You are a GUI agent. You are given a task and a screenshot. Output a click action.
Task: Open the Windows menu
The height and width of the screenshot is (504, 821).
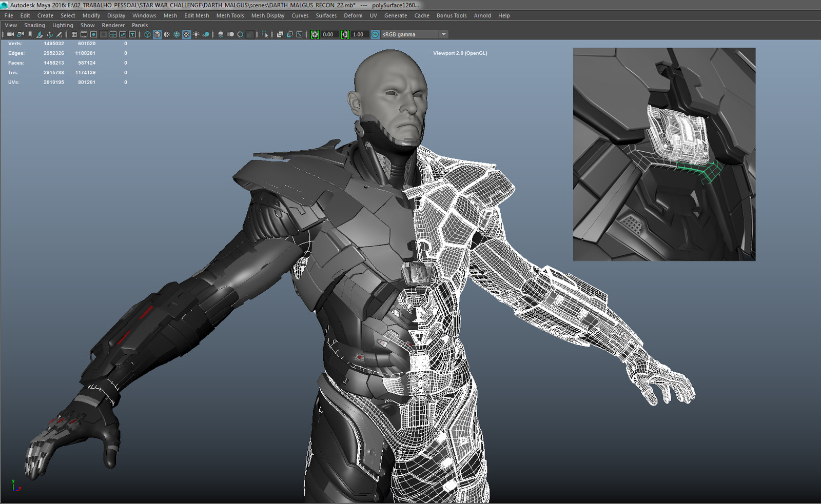pos(144,15)
